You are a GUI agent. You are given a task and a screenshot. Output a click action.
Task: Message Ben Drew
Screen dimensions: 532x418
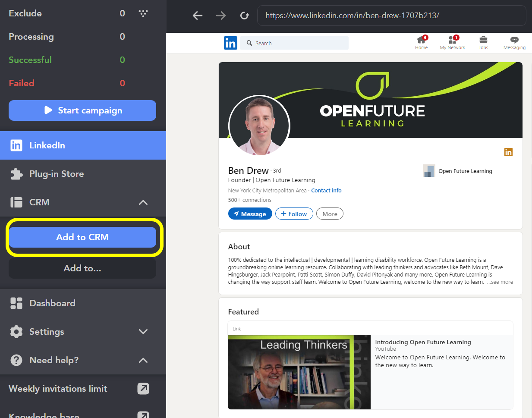point(250,214)
